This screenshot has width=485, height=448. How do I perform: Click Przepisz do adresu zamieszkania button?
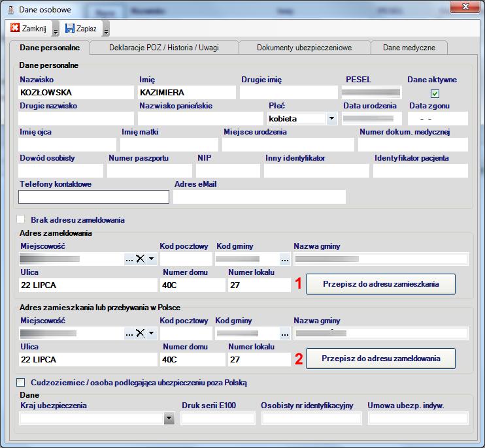381,284
